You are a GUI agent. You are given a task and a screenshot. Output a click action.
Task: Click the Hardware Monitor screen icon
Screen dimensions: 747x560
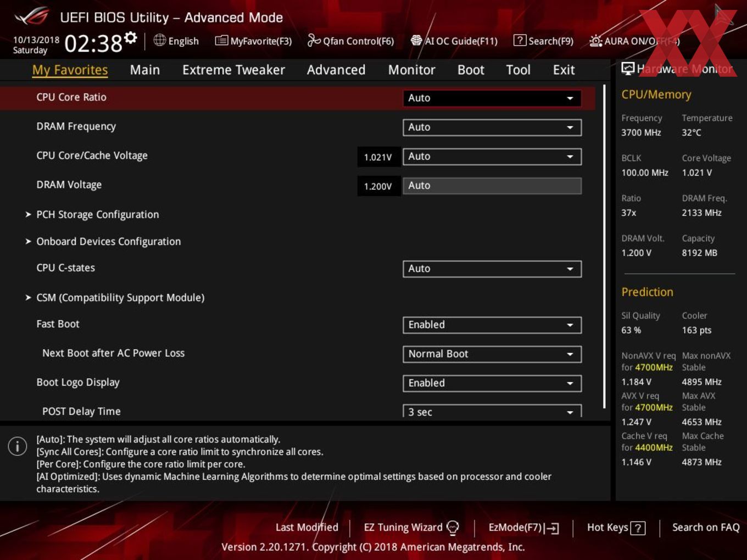click(628, 69)
